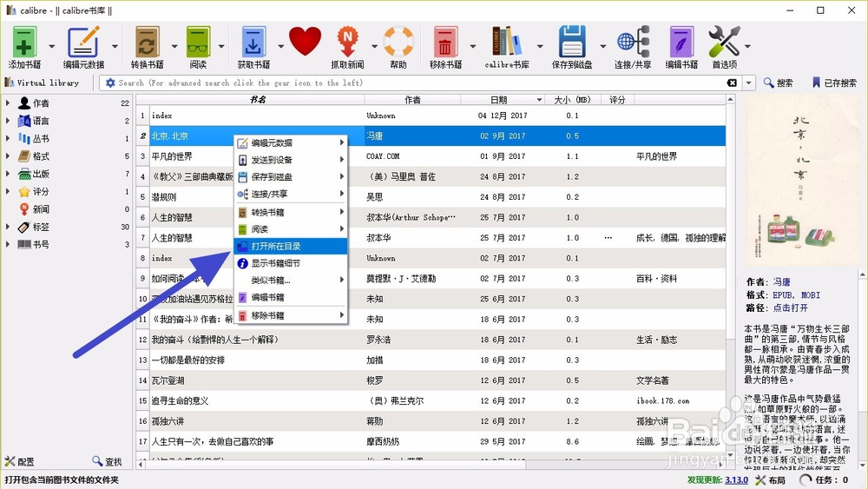
Task: Open the search history dropdown arrow
Action: [x=748, y=83]
